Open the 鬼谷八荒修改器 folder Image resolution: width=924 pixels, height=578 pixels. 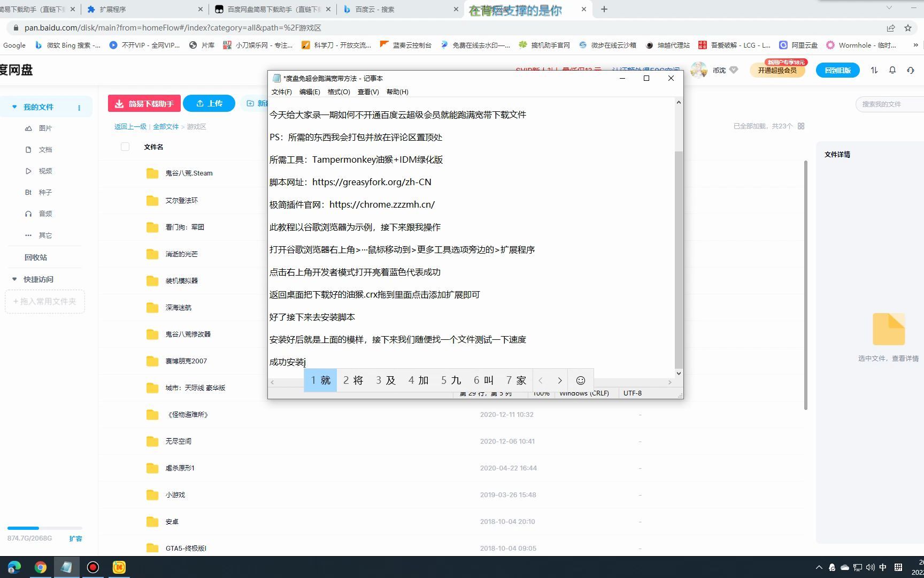188,334
